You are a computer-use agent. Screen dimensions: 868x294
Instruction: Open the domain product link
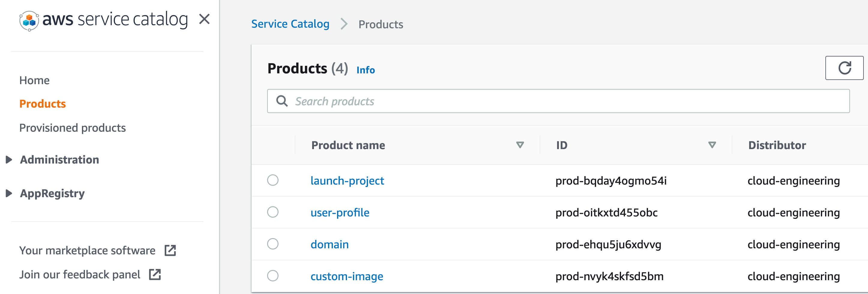coord(330,244)
